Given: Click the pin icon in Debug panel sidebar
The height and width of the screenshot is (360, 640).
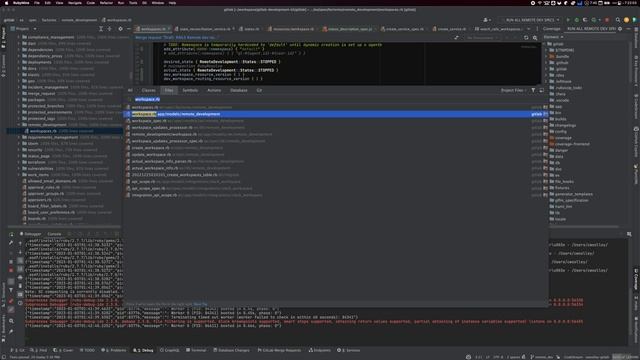Looking at the screenshot, I should point(11,331).
